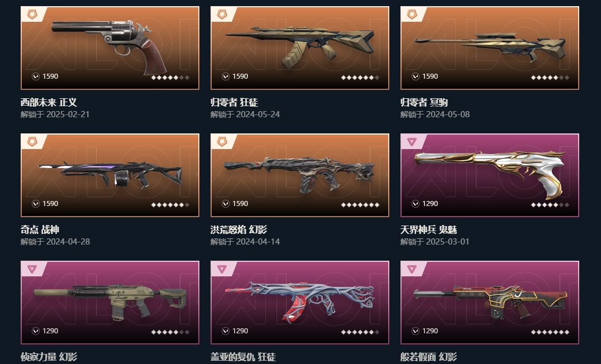The width and height of the screenshot is (601, 364).
Task: Click the pink triangle tier icon on 侦察力量 幻影
Action: tap(32, 269)
